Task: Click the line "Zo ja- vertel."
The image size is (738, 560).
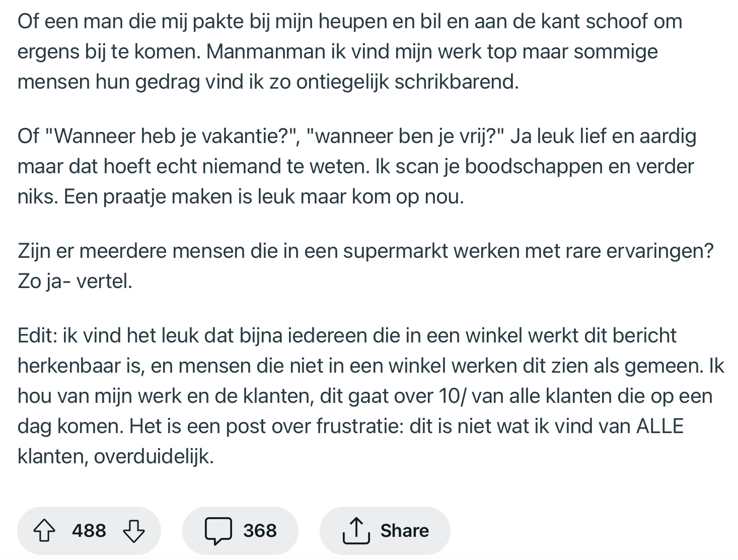Action: coord(75,281)
